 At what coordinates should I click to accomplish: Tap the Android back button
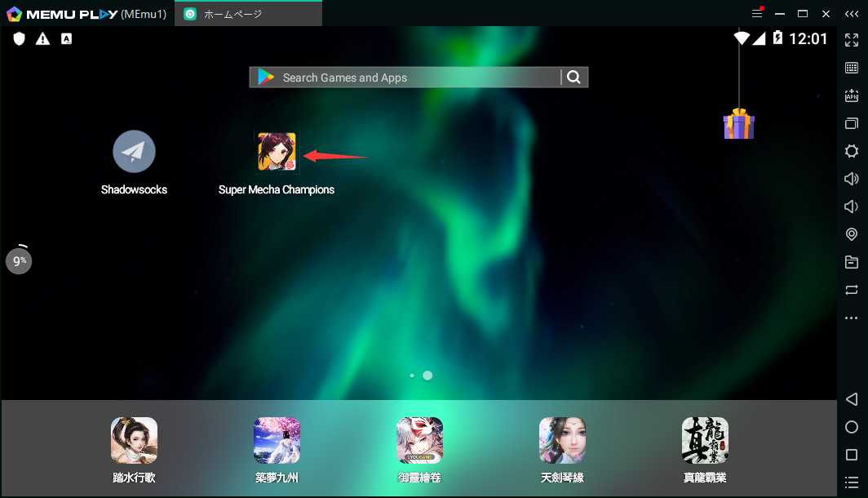point(852,399)
